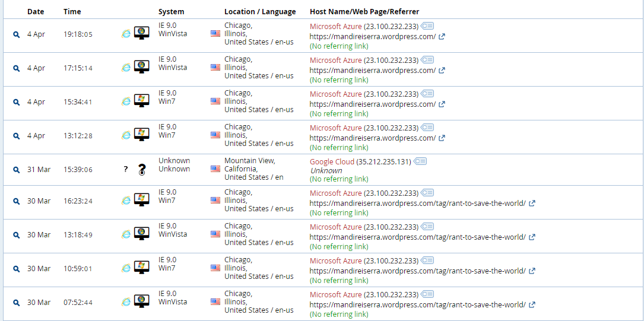The image size is (644, 321).
Task: Click the Time column header
Action: tap(72, 11)
